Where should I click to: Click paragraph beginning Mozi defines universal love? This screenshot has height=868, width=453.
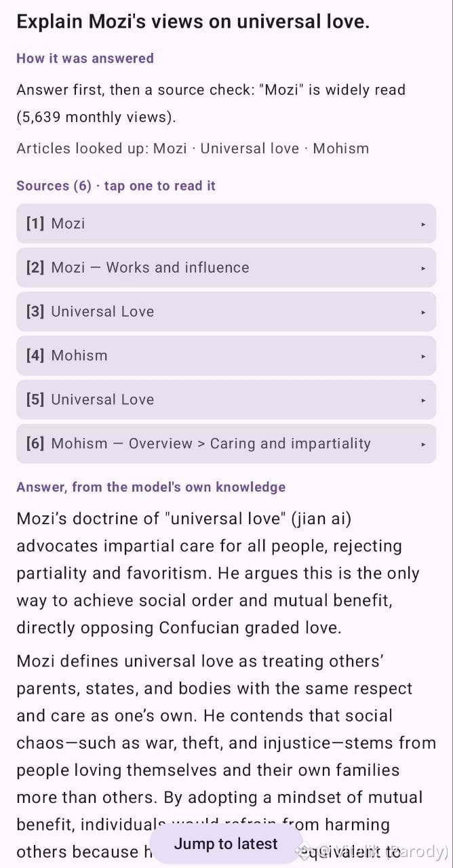coord(226,756)
